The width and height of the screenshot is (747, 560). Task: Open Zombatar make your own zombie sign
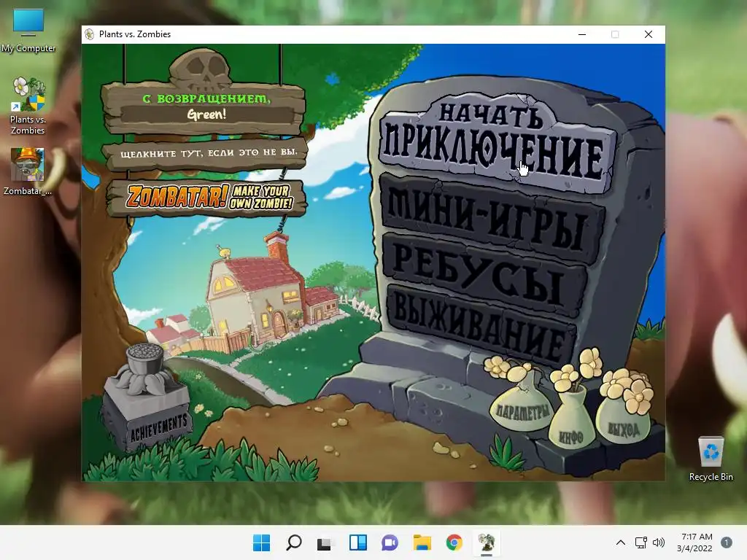click(208, 197)
